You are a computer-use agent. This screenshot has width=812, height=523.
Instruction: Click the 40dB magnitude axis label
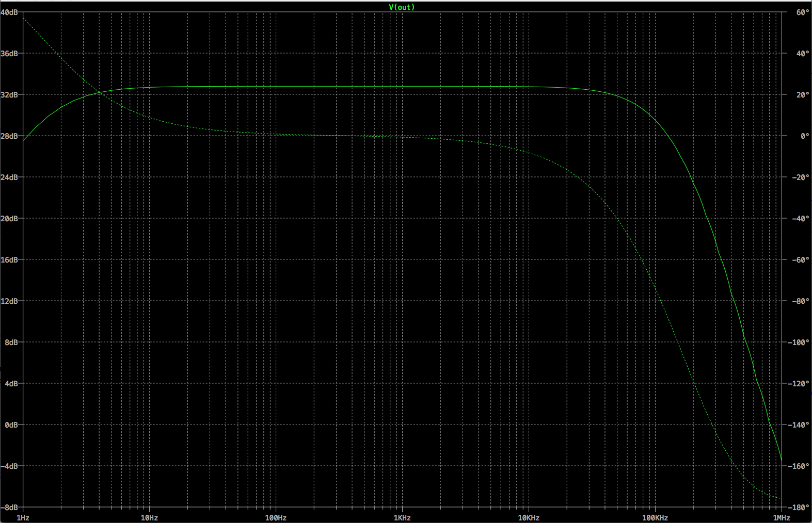pyautogui.click(x=9, y=12)
